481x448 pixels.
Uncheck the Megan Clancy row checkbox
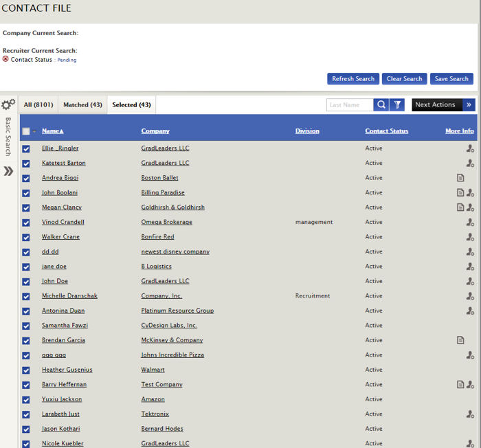point(26,208)
